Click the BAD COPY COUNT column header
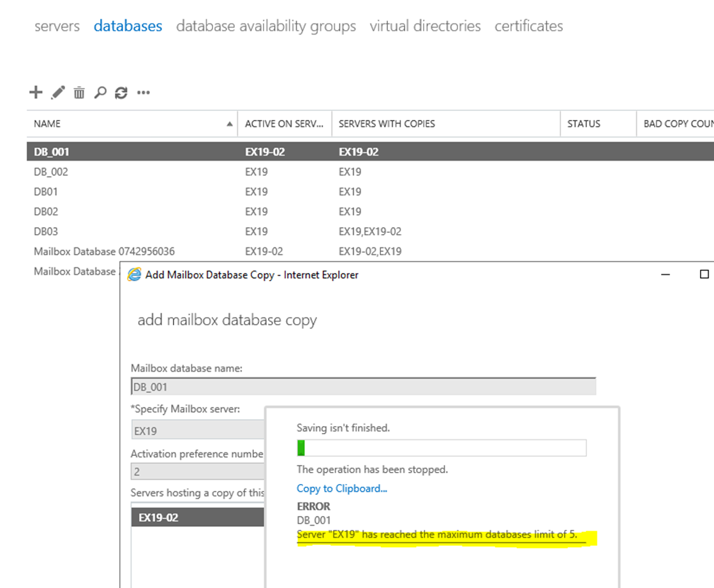Screen dimensions: 714x588 point(675,124)
